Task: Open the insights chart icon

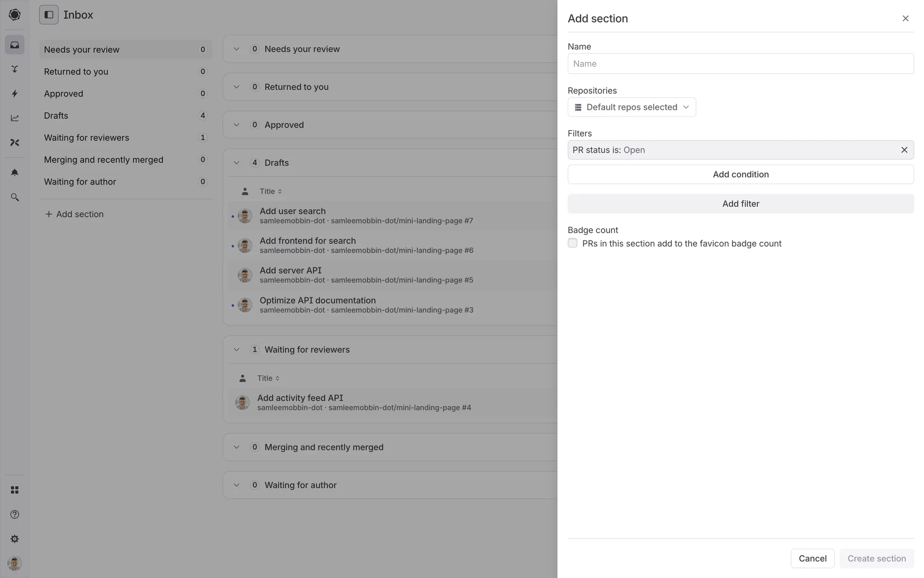Action: (x=14, y=118)
